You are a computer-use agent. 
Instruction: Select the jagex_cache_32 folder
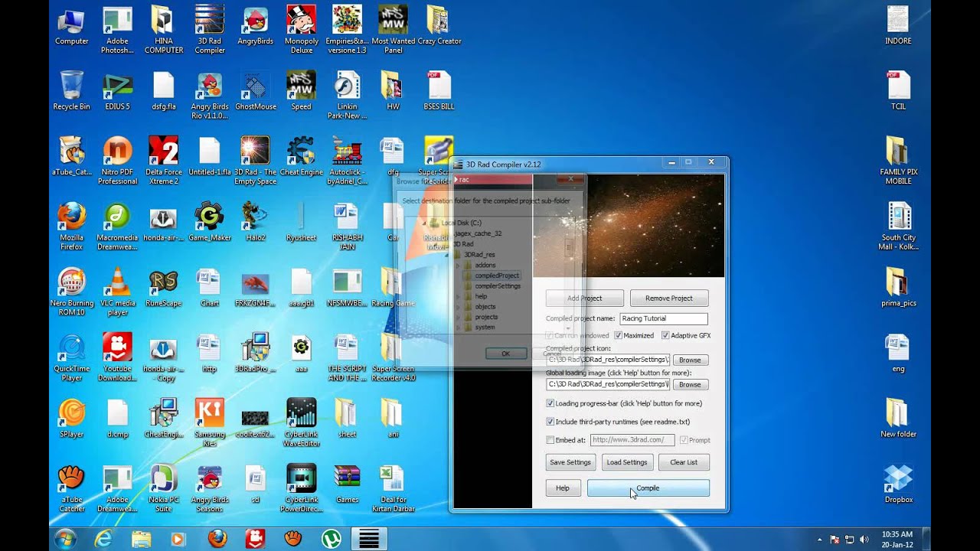coord(478,233)
